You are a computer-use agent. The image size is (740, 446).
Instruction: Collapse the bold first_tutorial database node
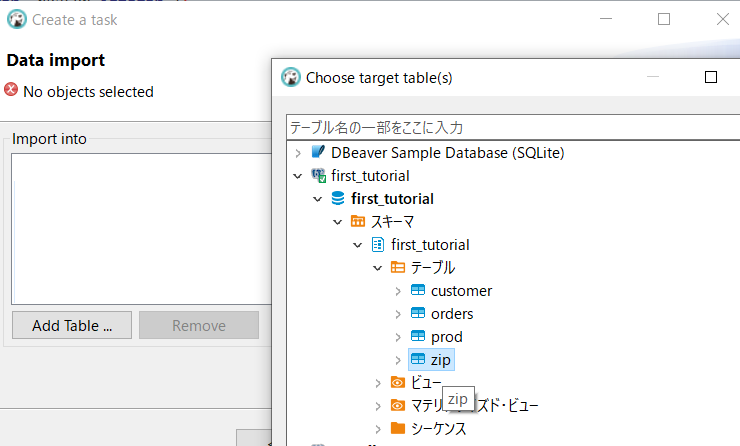[x=318, y=199]
